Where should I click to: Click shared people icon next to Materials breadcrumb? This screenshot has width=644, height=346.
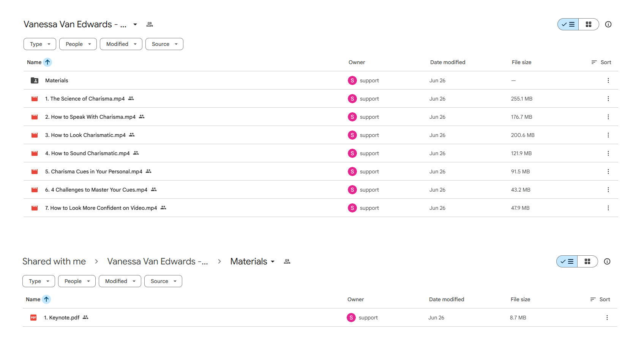pyautogui.click(x=287, y=261)
